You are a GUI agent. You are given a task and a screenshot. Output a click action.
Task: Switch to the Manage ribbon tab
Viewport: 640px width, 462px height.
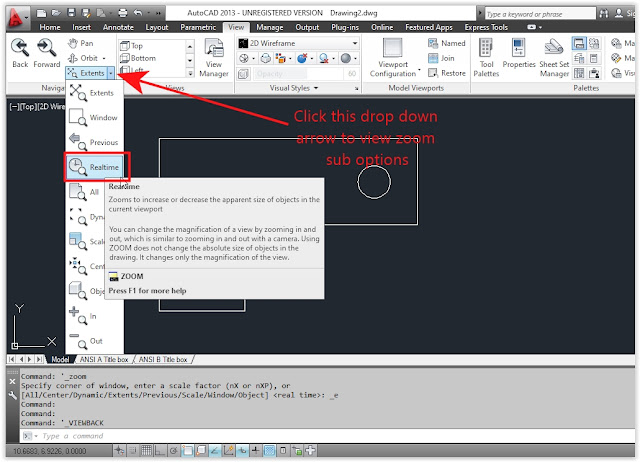click(x=269, y=27)
